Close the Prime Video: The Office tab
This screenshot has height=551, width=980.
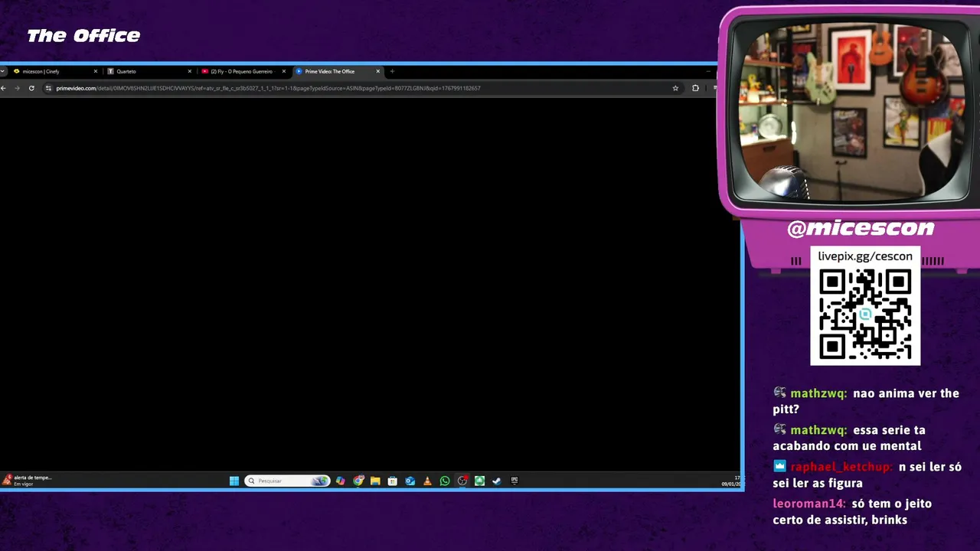click(x=377, y=71)
